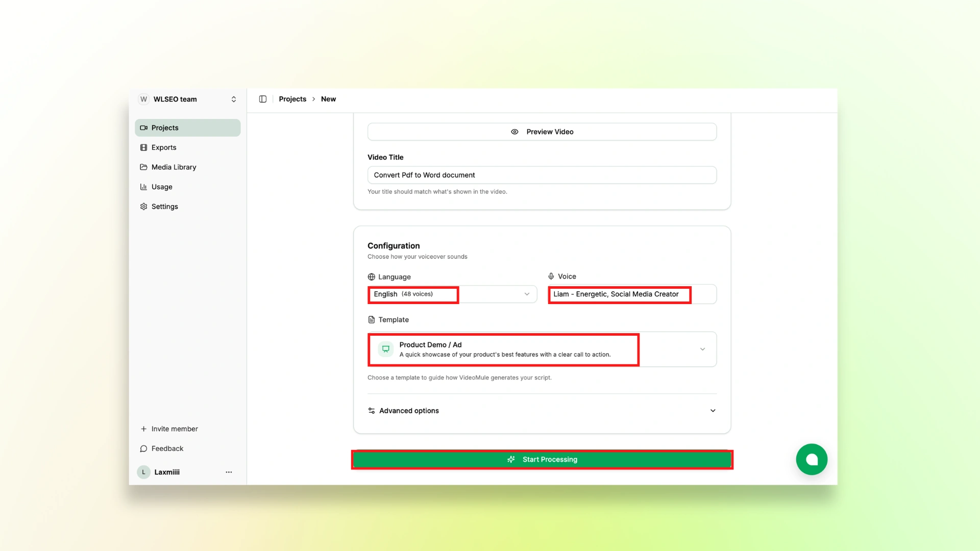Toggle the sidebar panel icon
The image size is (980, 551).
coord(263,99)
